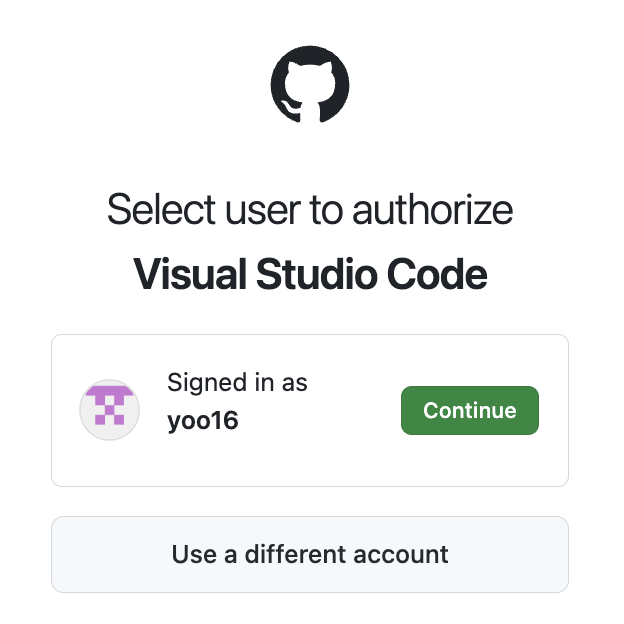Click the Visual Studio Code app name

point(310,274)
